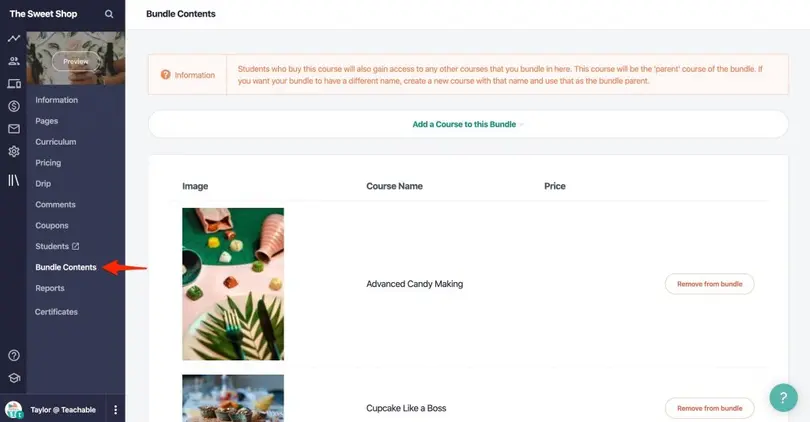Expand Add a Course to this Bundle dropdown
The image size is (810, 422).
coord(468,124)
